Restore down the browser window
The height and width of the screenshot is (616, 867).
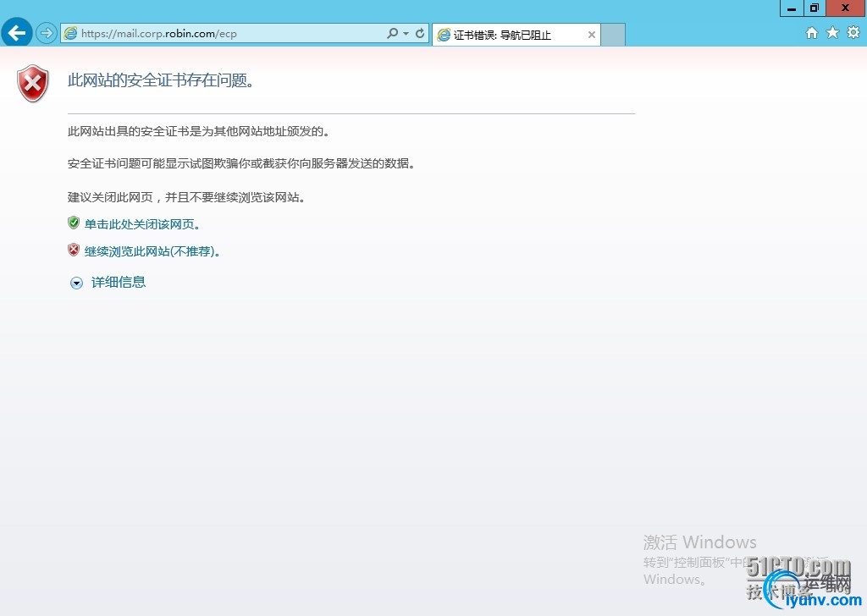pos(815,8)
